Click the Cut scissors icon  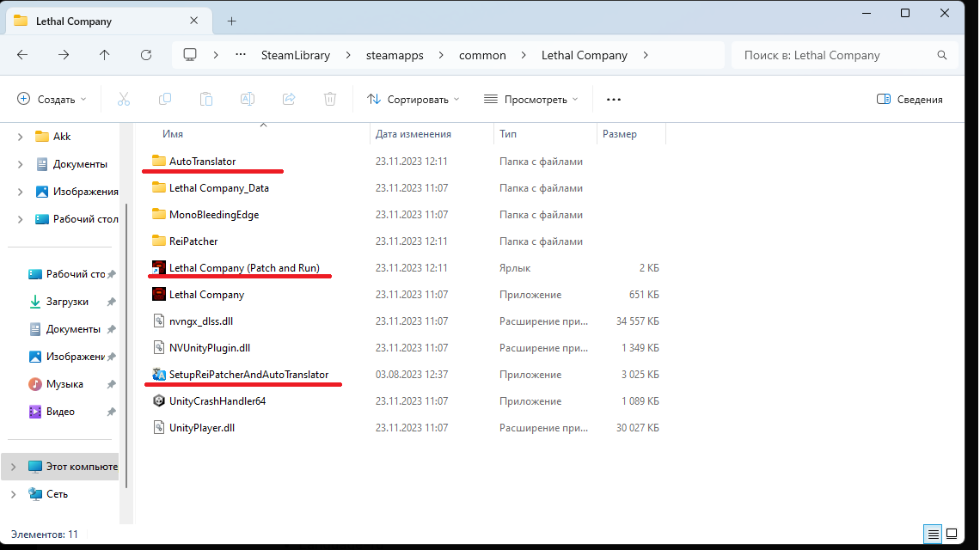point(124,99)
